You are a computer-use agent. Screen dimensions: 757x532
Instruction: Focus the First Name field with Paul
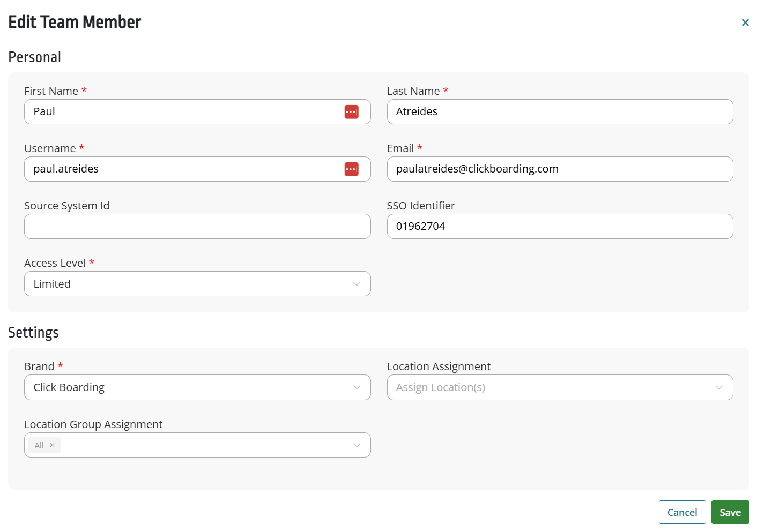(x=197, y=112)
